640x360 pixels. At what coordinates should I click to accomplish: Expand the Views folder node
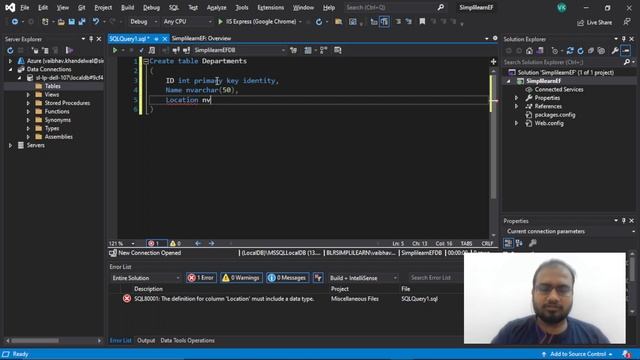28,95
